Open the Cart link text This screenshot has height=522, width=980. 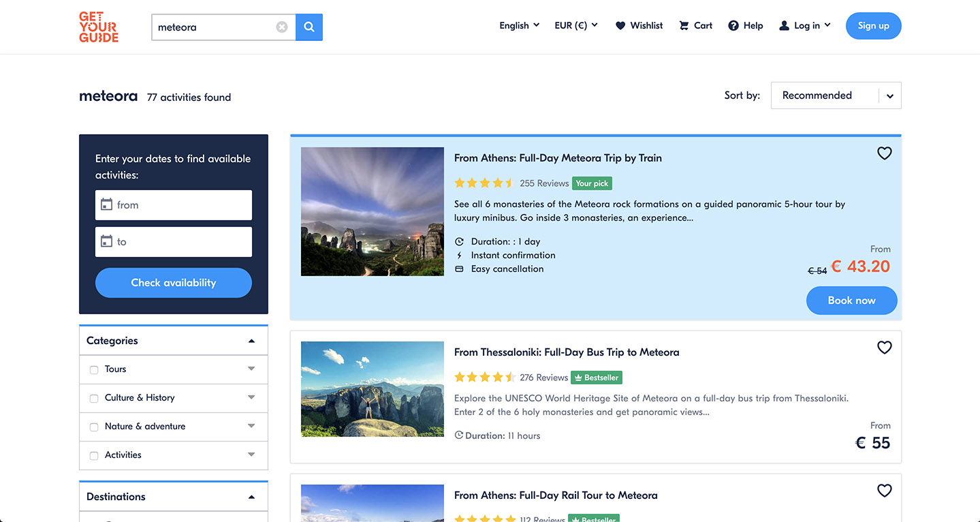click(703, 26)
